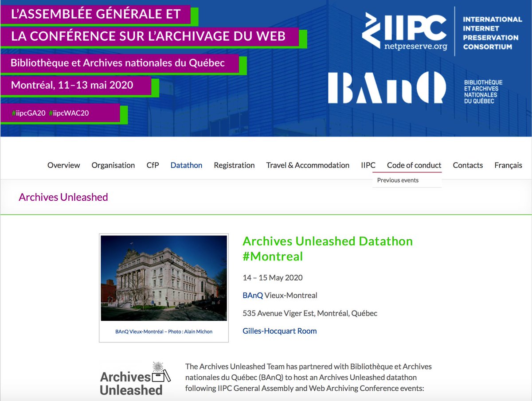Go to the CfP page
The width and height of the screenshot is (532, 401).
153,165
